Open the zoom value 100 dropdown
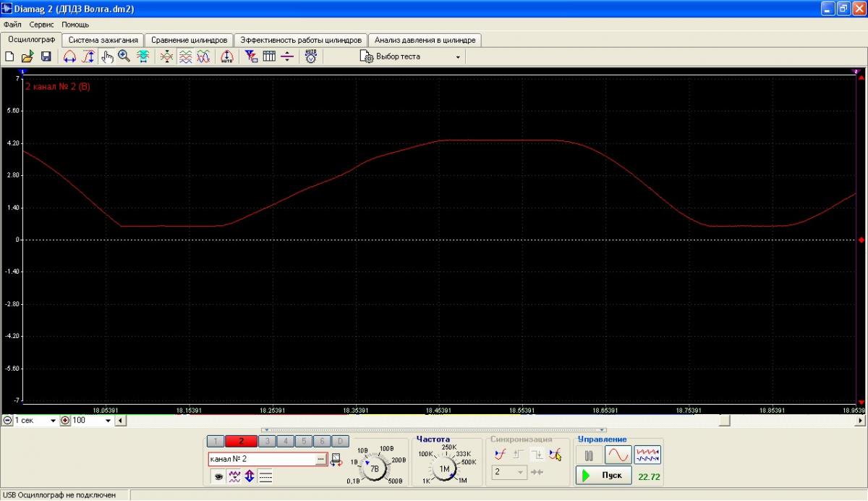868x501 pixels. point(109,421)
